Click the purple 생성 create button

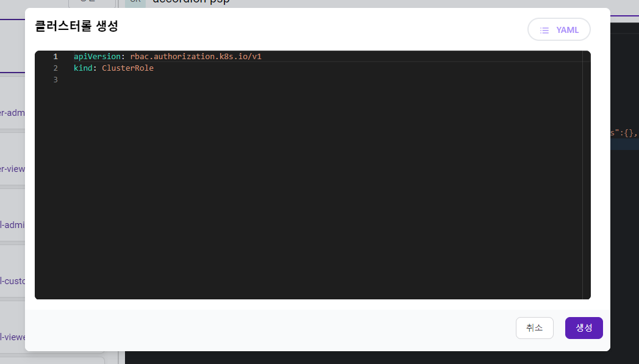pyautogui.click(x=584, y=328)
